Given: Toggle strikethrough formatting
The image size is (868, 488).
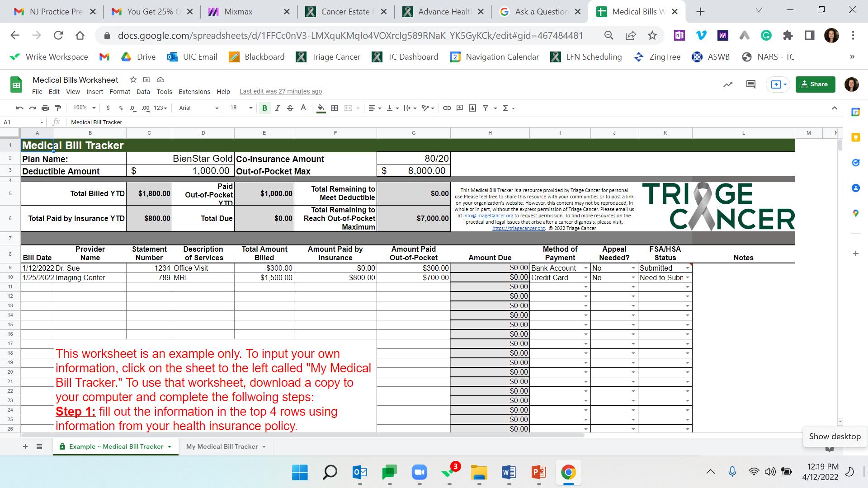Looking at the screenshot, I should (x=290, y=108).
